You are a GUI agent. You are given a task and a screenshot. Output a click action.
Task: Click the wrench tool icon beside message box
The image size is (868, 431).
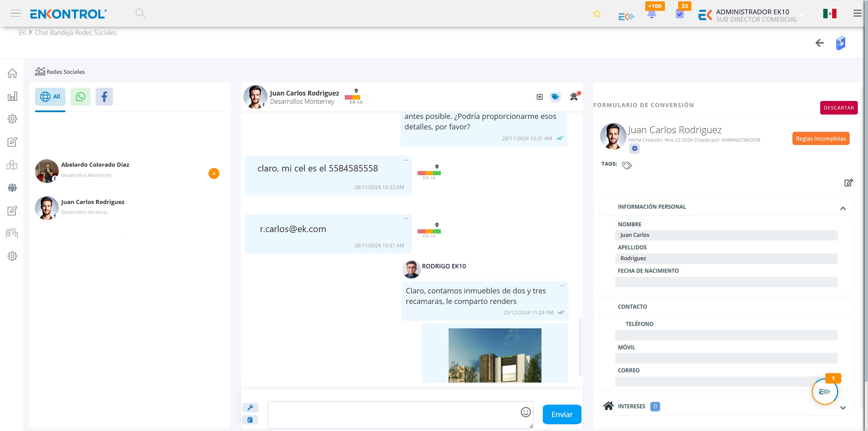[x=250, y=407]
